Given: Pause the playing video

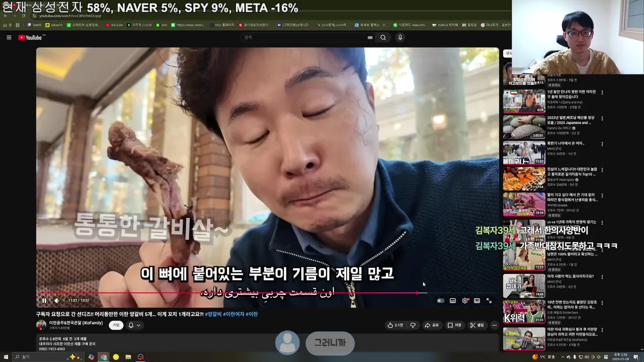Looking at the screenshot, I should [44, 301].
